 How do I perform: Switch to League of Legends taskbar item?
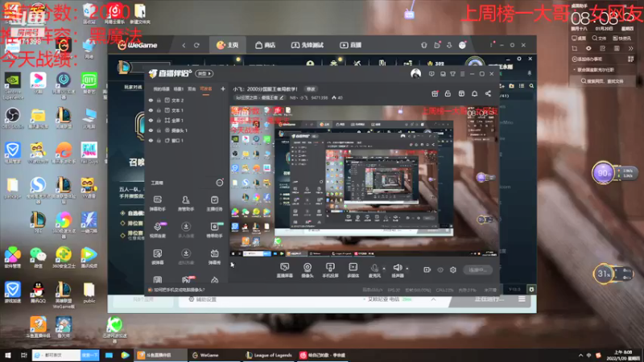[x=269, y=355]
